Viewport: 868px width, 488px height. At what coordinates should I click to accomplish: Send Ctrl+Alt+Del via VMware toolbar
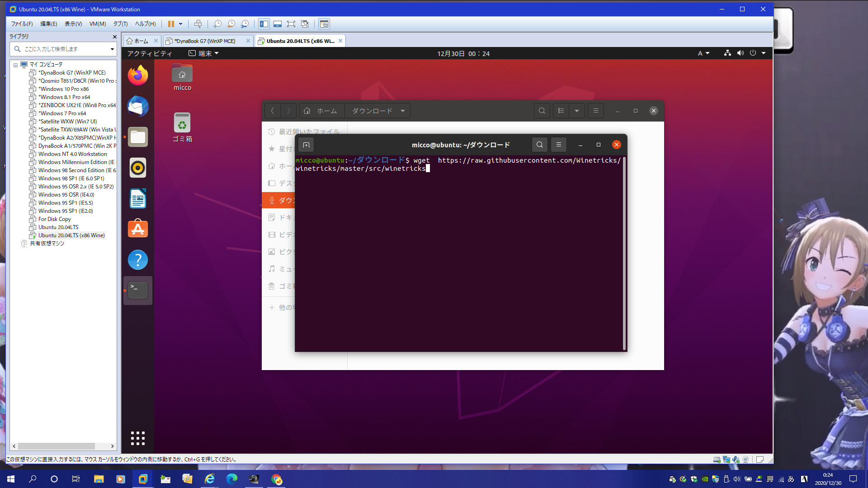(x=198, y=24)
